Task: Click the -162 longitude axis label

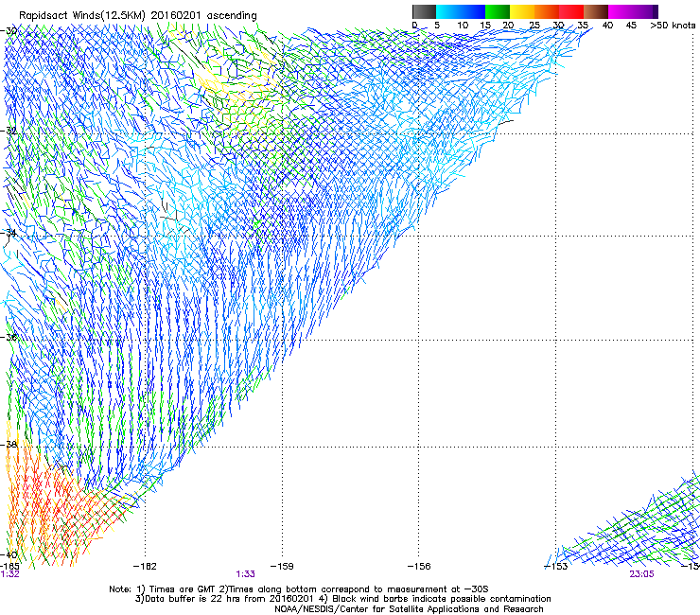Action: 145,567
